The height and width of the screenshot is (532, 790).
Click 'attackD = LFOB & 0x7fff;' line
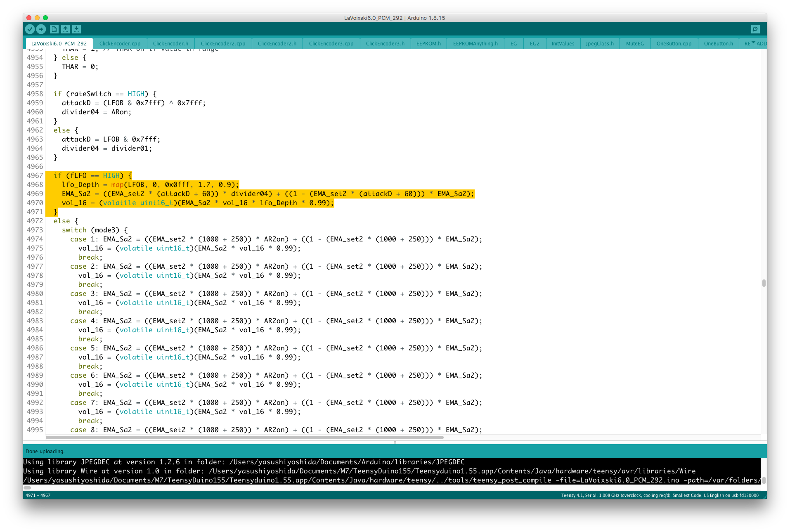(x=111, y=139)
